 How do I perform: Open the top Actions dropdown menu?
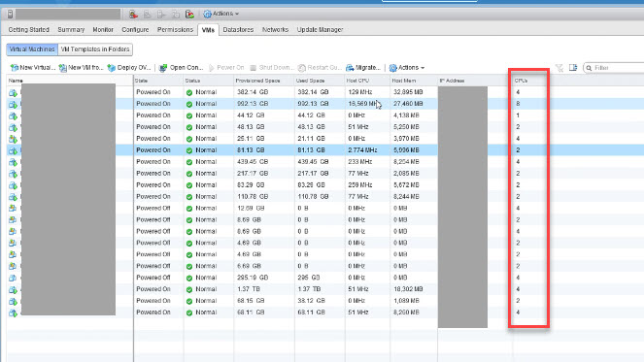click(x=221, y=14)
